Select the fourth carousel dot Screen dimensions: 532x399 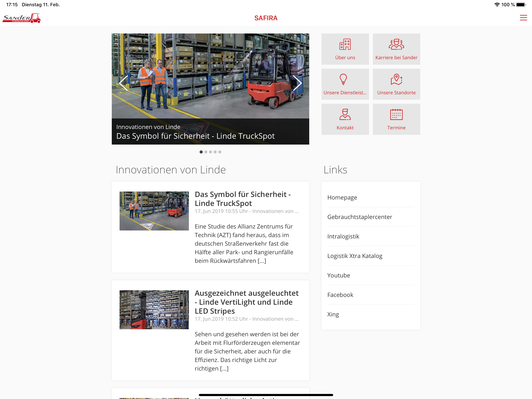(x=215, y=152)
